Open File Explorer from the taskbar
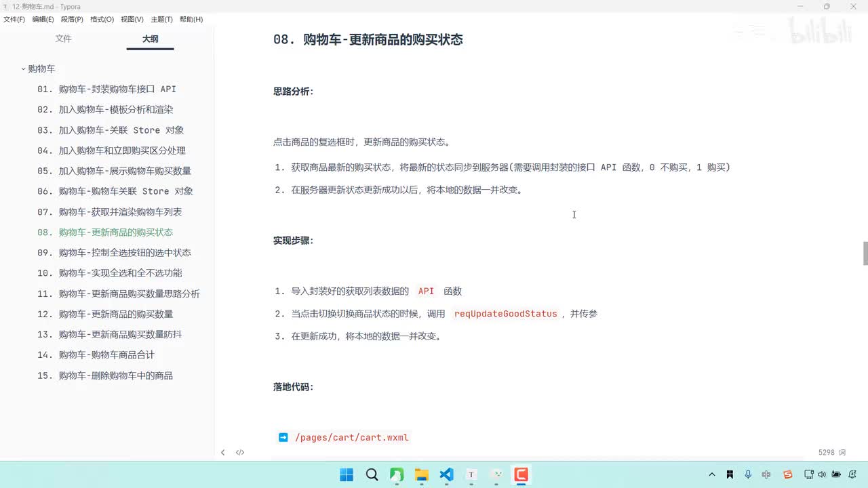The width and height of the screenshot is (868, 488). coord(421,474)
